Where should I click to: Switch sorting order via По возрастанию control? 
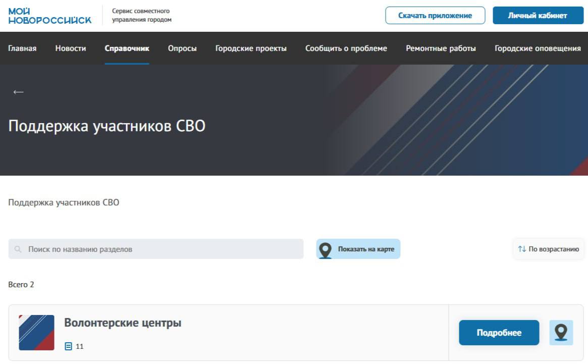tap(548, 248)
